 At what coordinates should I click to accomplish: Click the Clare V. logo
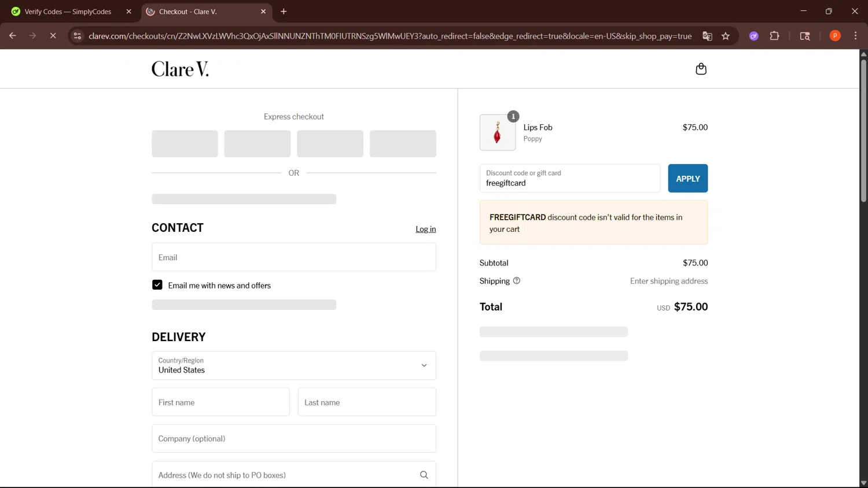click(x=180, y=69)
